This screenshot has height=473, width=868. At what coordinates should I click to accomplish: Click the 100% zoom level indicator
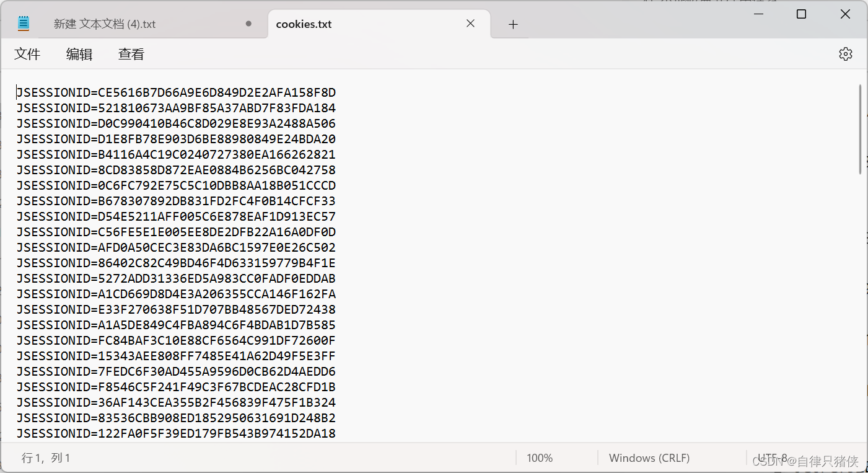pos(540,458)
